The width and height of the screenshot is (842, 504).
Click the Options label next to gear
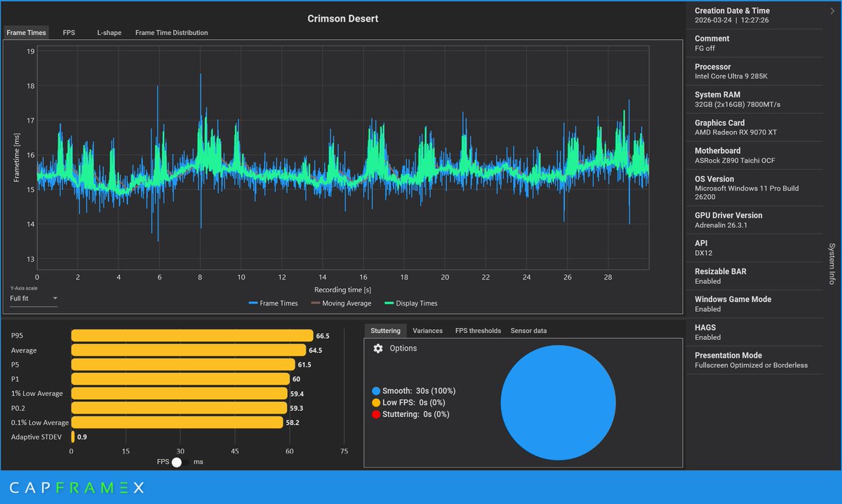point(403,348)
